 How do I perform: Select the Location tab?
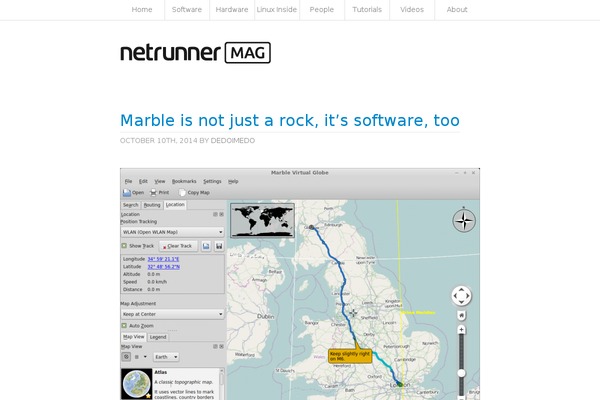(175, 205)
